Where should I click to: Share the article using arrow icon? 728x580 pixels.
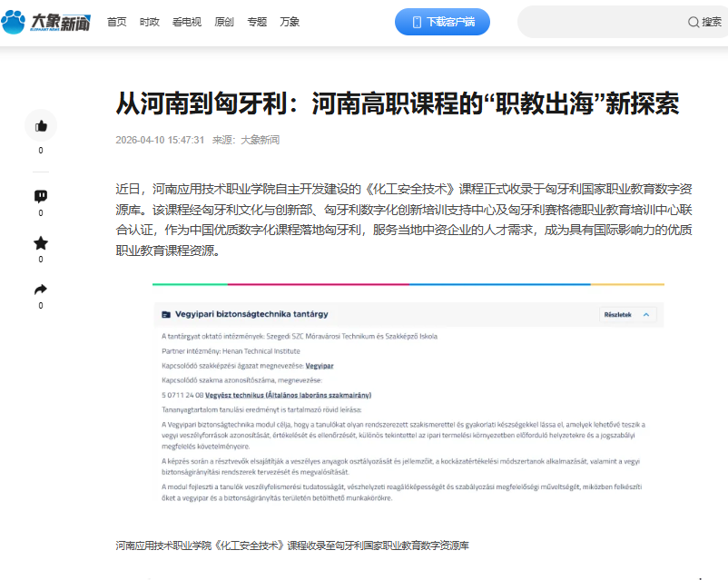(x=40, y=290)
